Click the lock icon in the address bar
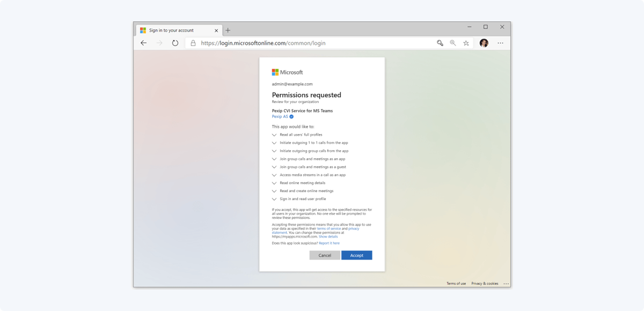This screenshot has width=644, height=311. (193, 43)
